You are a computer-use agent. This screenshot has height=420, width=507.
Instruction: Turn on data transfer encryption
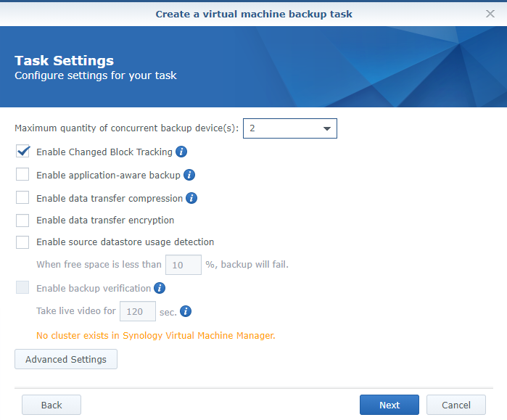(x=22, y=221)
